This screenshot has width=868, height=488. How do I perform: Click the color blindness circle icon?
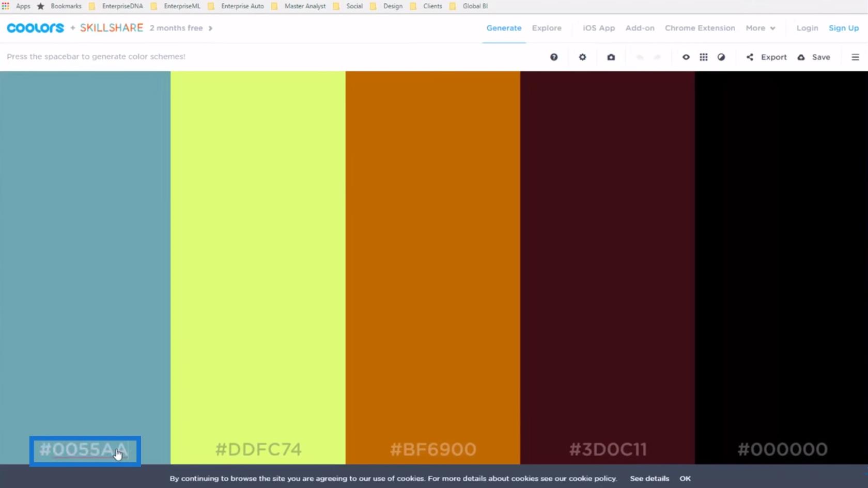point(721,57)
